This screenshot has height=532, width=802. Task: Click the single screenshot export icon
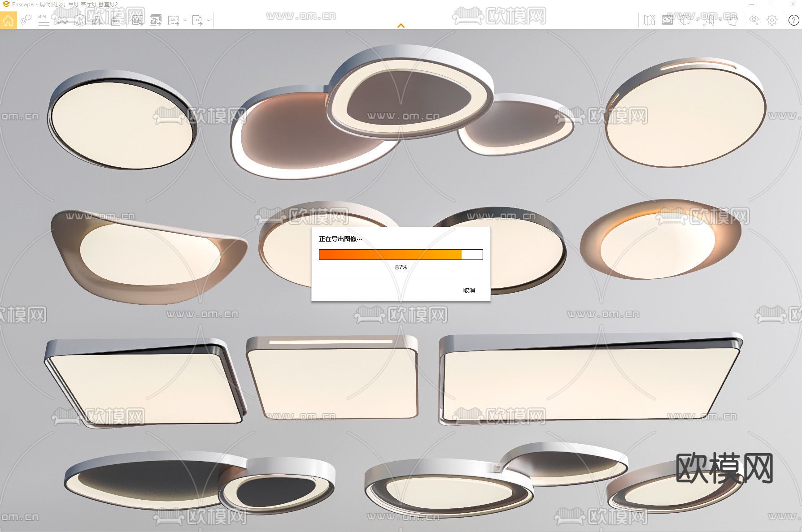[138, 20]
